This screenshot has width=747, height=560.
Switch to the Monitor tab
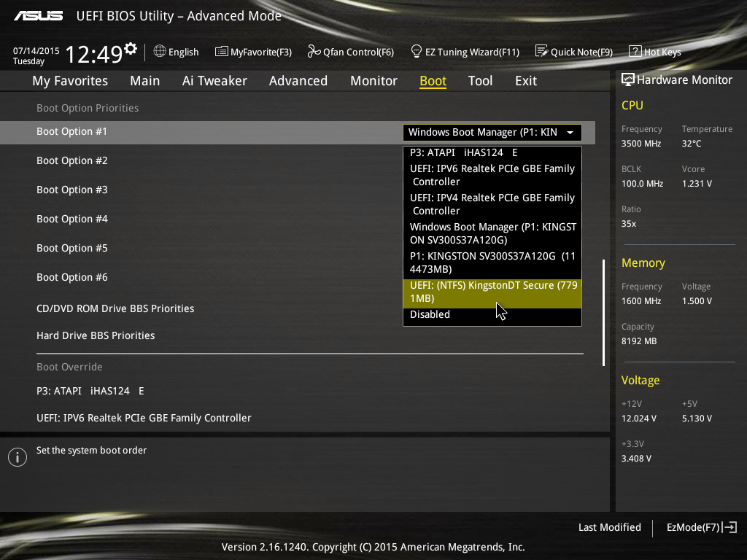point(374,81)
